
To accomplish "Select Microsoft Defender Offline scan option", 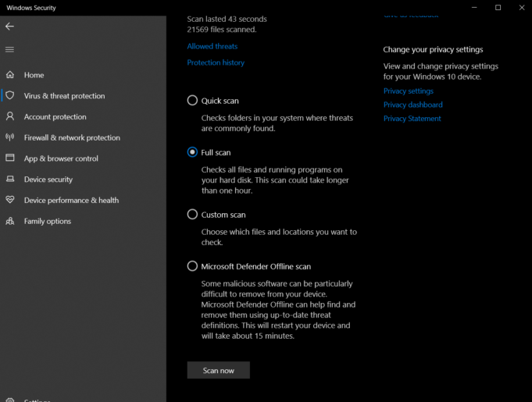I will point(192,266).
